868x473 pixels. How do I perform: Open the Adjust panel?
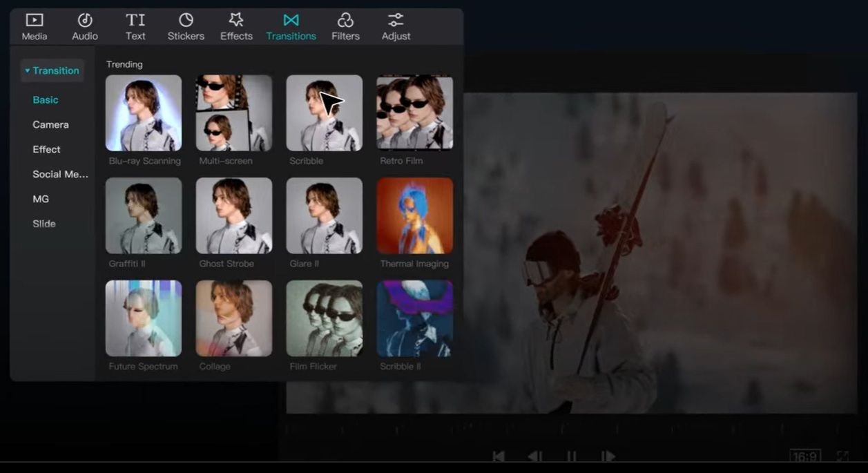[x=395, y=26]
